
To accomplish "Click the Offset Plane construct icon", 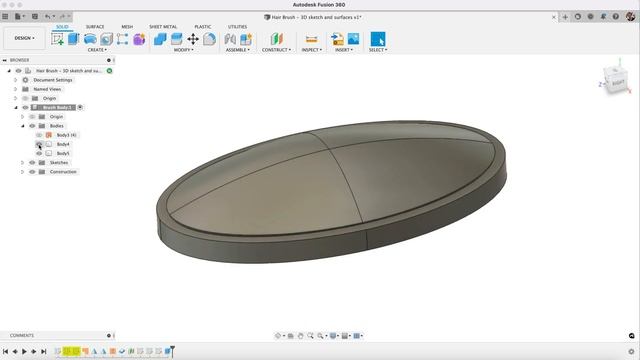I will pos(277,39).
